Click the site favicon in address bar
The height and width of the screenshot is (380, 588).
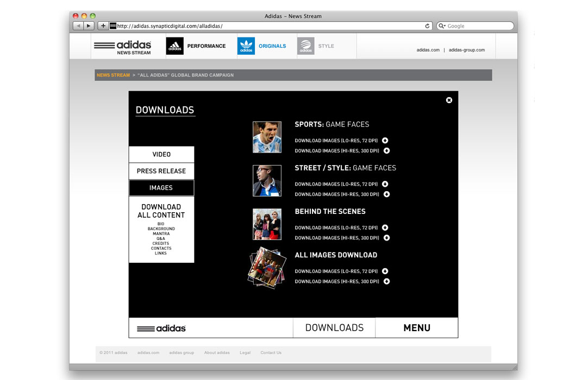click(x=113, y=26)
